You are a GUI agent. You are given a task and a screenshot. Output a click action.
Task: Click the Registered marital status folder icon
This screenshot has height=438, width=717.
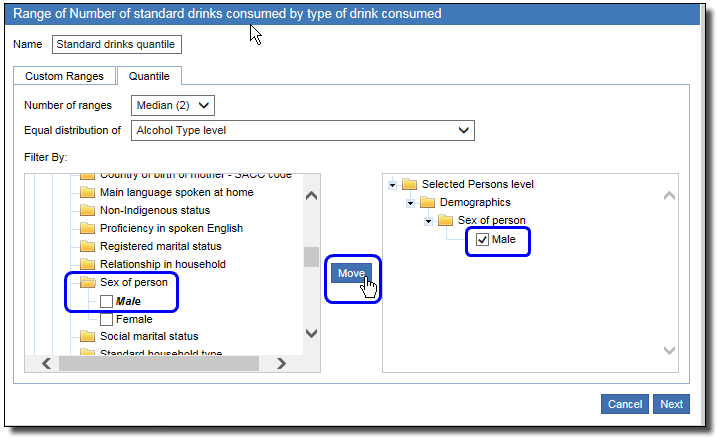(87, 247)
